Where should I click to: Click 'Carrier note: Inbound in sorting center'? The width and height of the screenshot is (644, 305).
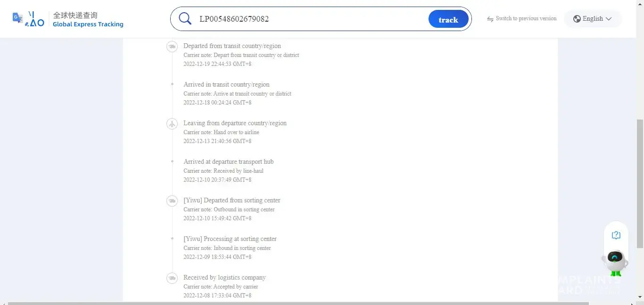tap(227, 248)
